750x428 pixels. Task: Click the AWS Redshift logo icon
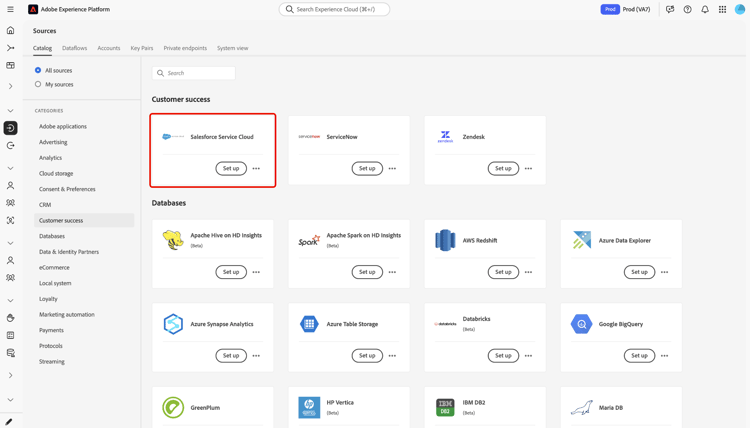[445, 240]
